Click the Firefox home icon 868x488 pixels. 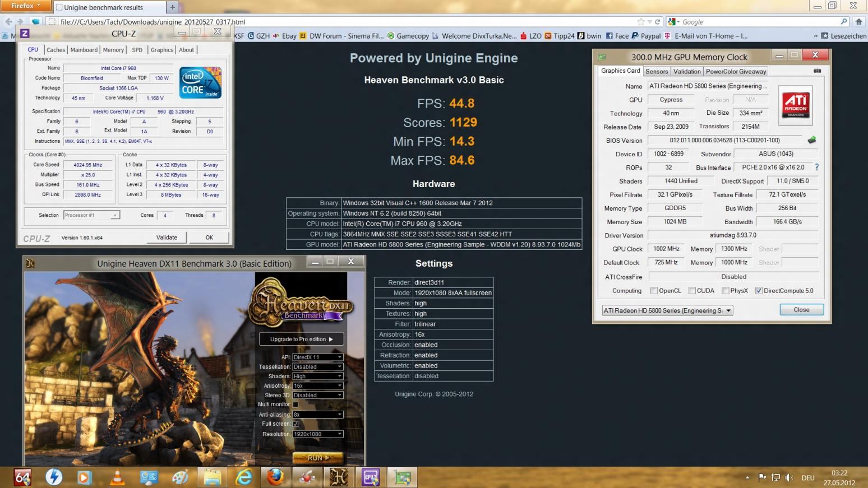(858, 22)
